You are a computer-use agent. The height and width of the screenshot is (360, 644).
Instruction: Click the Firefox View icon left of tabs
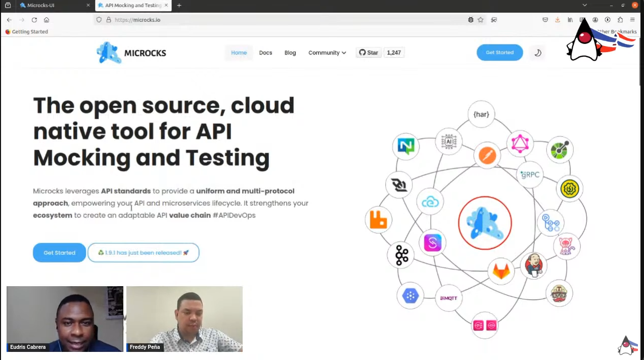click(8, 5)
